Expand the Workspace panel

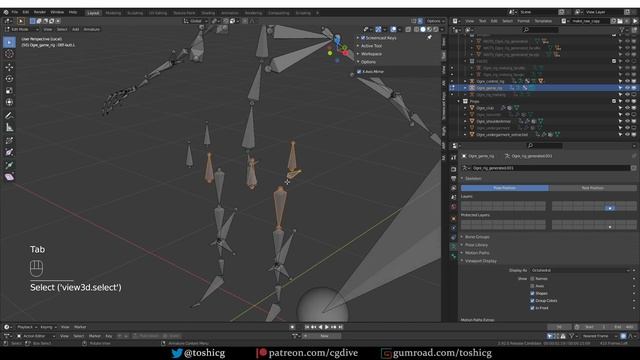(x=371, y=54)
